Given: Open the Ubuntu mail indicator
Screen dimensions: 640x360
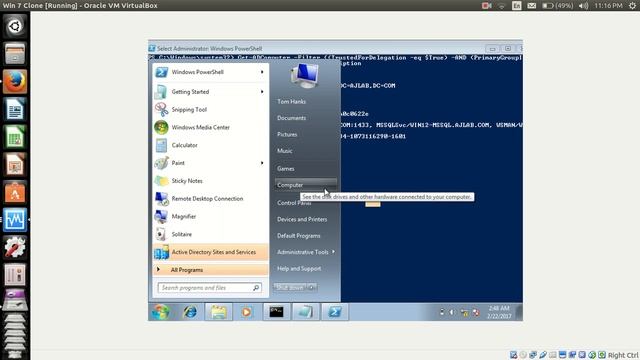Looking at the screenshot, I should [531, 5].
